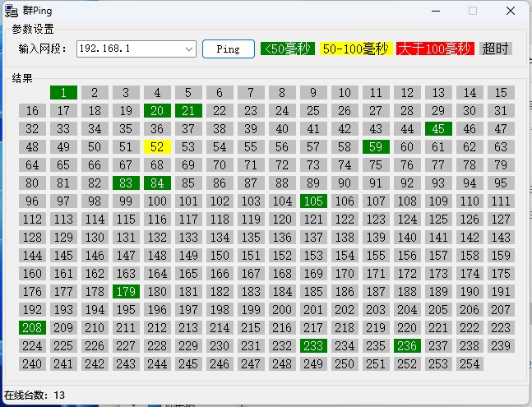Click gray host cell 44
Viewport: 532px width, 407px height.
pyautogui.click(x=407, y=128)
